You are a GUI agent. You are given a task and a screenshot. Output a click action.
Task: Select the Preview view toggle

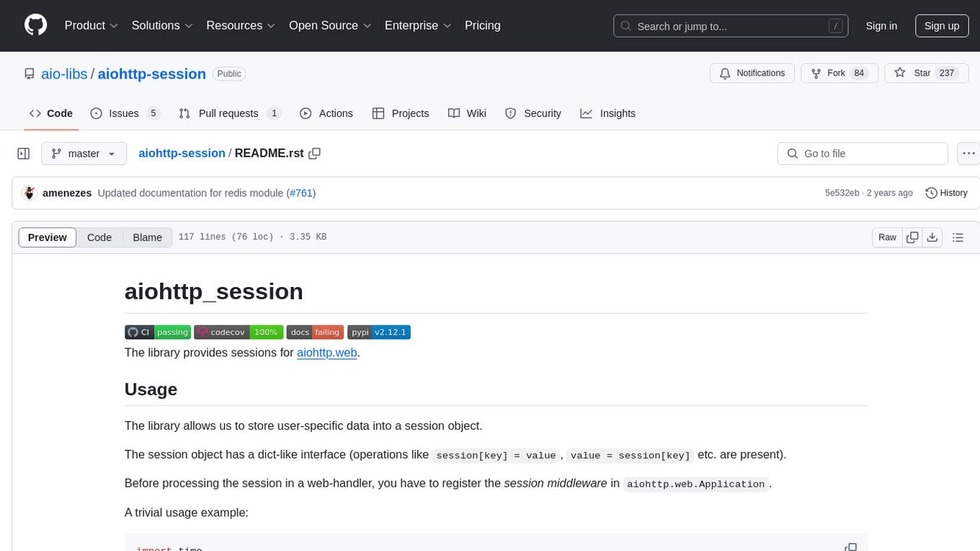(48, 237)
